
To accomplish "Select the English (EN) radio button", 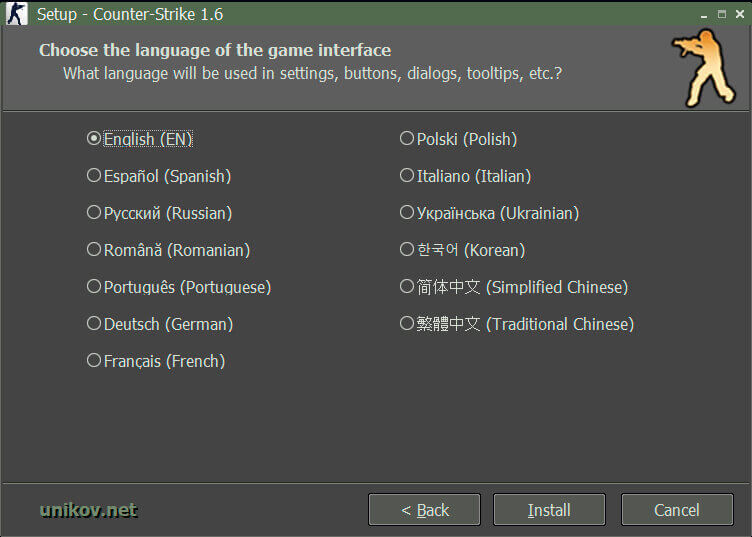I will (x=95, y=139).
